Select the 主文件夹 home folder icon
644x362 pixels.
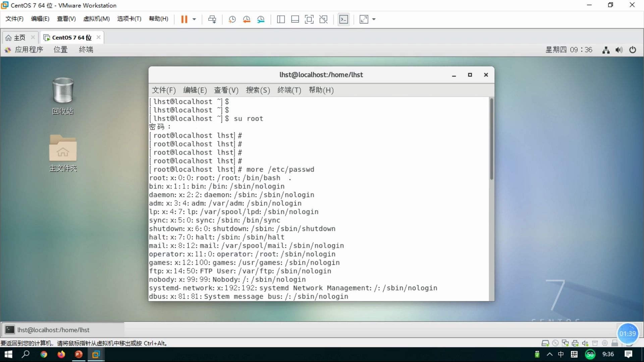(63, 153)
